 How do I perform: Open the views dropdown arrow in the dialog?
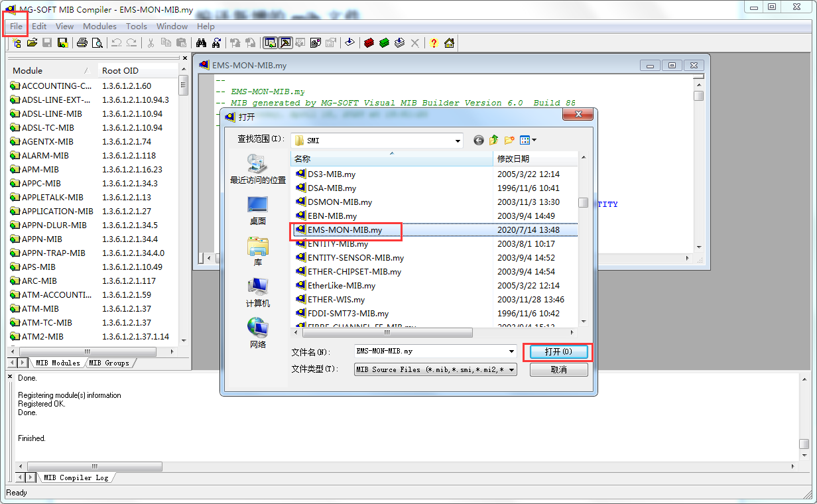534,140
